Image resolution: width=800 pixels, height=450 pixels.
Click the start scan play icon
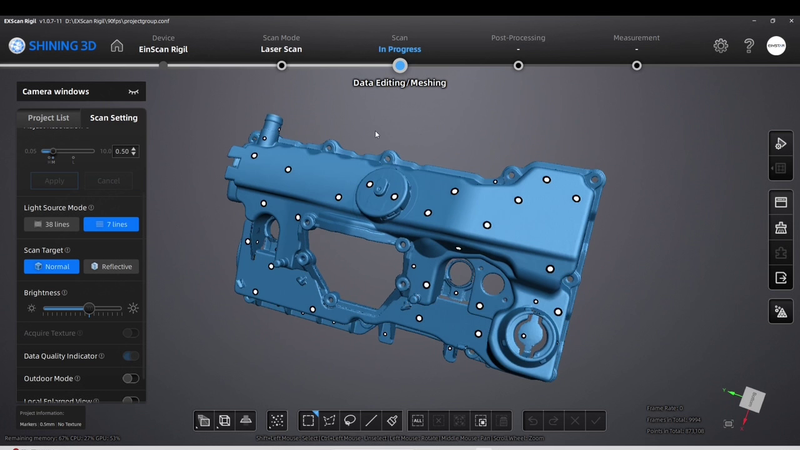tap(781, 144)
